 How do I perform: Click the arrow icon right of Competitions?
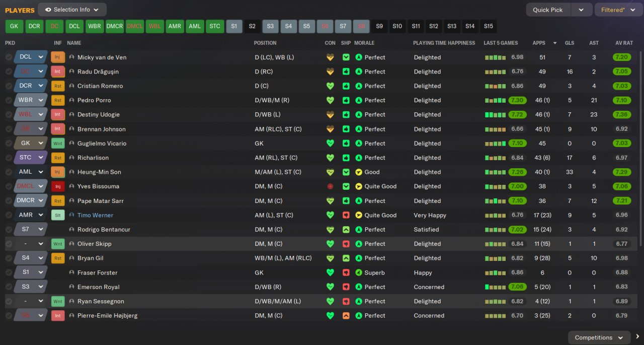point(637,337)
